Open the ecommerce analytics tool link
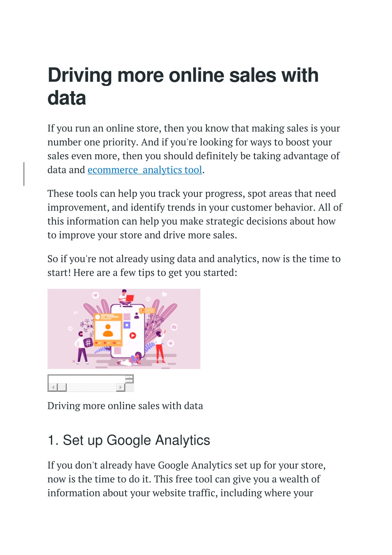This screenshot has height=555, width=392. 145,170
